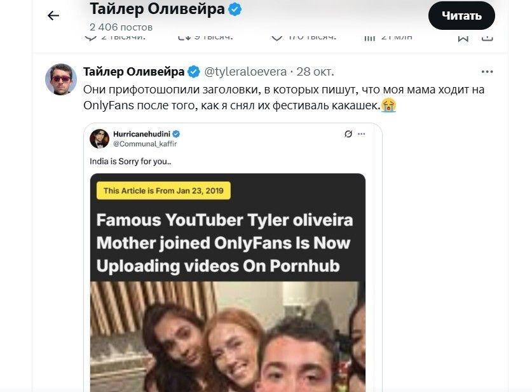Click the @Communal_kaffir handle

tap(137, 144)
